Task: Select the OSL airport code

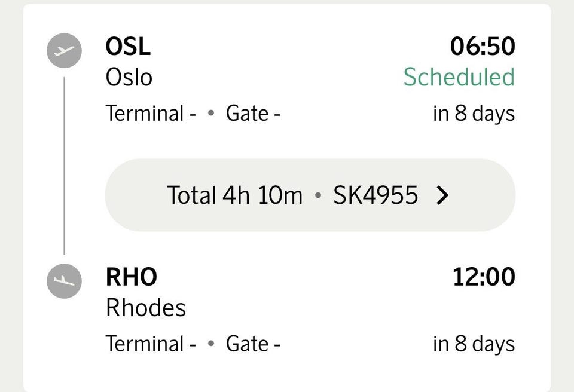Action: pos(128,47)
